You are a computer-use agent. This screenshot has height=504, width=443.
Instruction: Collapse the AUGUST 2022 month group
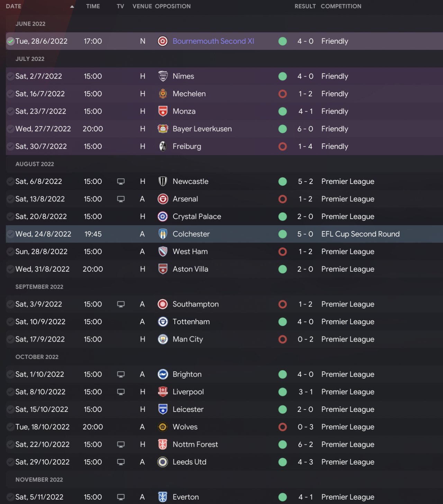click(35, 164)
